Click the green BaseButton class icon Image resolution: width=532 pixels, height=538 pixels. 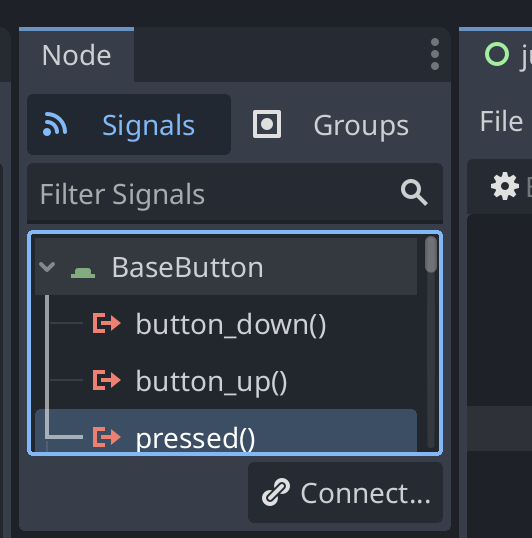pos(83,273)
